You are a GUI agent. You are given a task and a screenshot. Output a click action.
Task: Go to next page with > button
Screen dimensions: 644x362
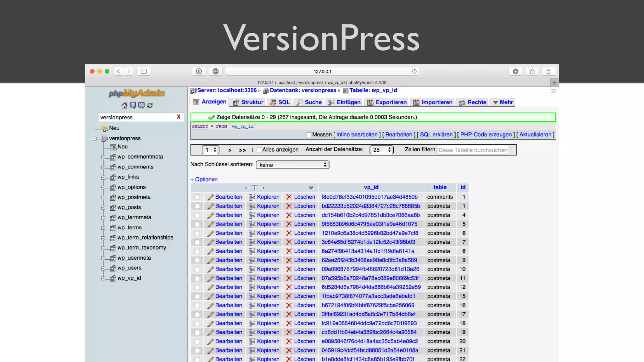click(230, 150)
